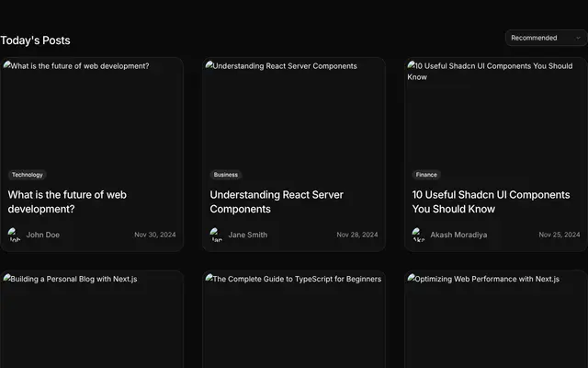Open author name John Doe
Viewport: 588px width, 368px height.
pyautogui.click(x=43, y=236)
